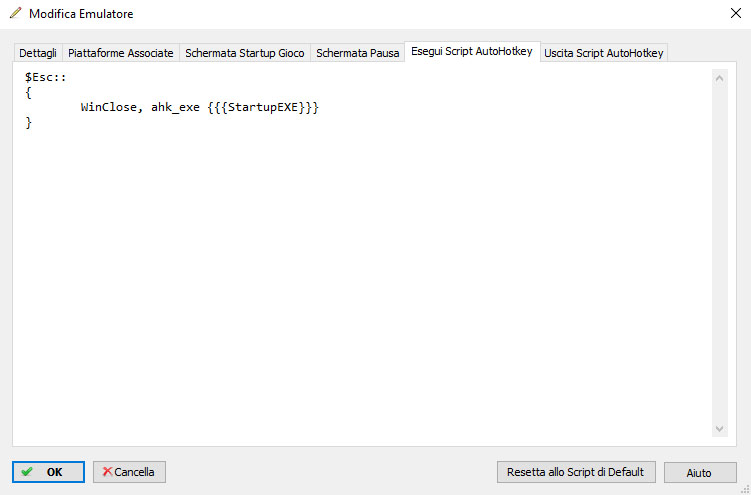Click the {{{StartupEXE}}} variable in the script
Viewport: 751px width, 495px height.
point(263,107)
